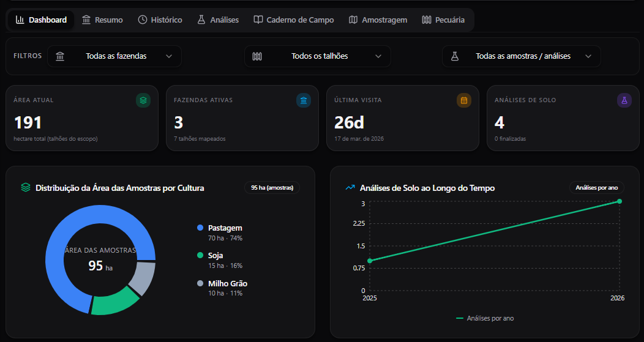Expand the Todos os talhões dropdown

(318, 56)
